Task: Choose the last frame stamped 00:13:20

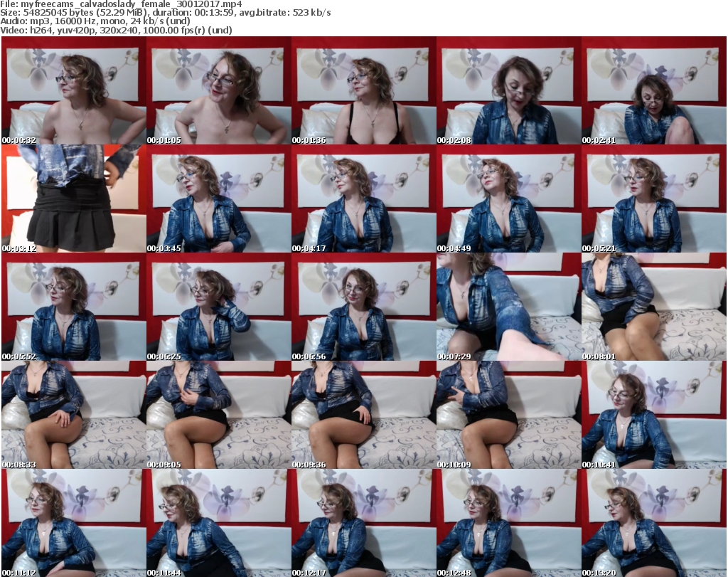Action: pyautogui.click(x=654, y=523)
